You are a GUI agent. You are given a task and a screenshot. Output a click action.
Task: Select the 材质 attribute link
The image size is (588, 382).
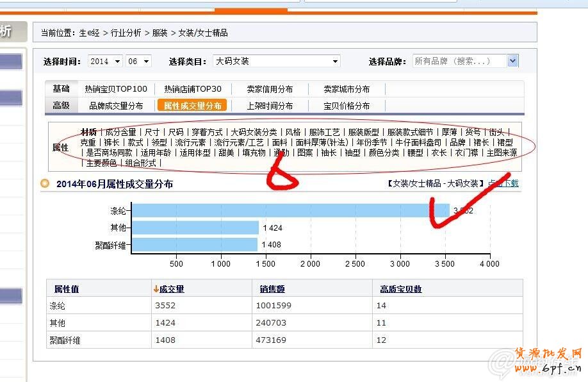88,132
